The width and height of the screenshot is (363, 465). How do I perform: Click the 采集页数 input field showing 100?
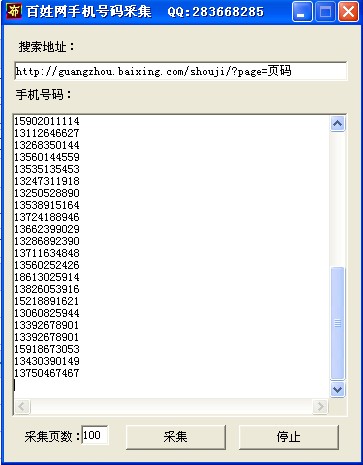[x=95, y=435]
